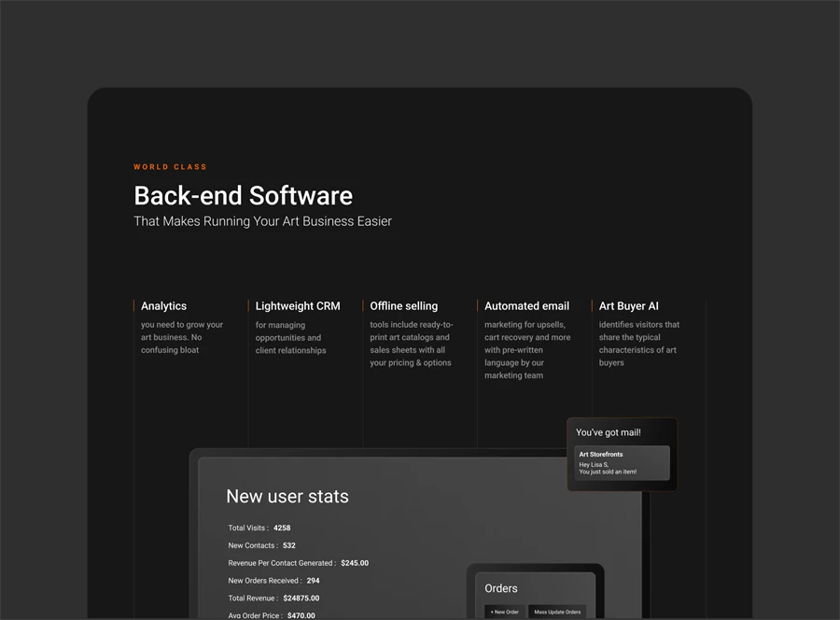
Task: Select the Offline selling heading
Action: [404, 306]
